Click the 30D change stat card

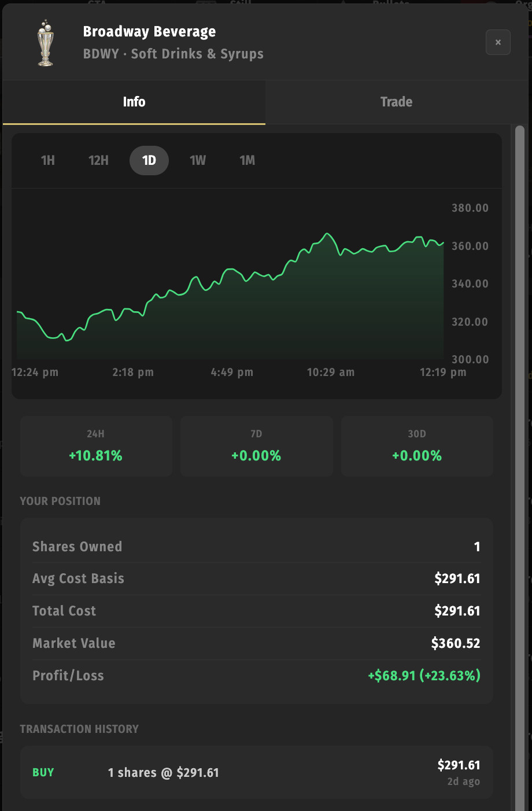[x=417, y=446]
